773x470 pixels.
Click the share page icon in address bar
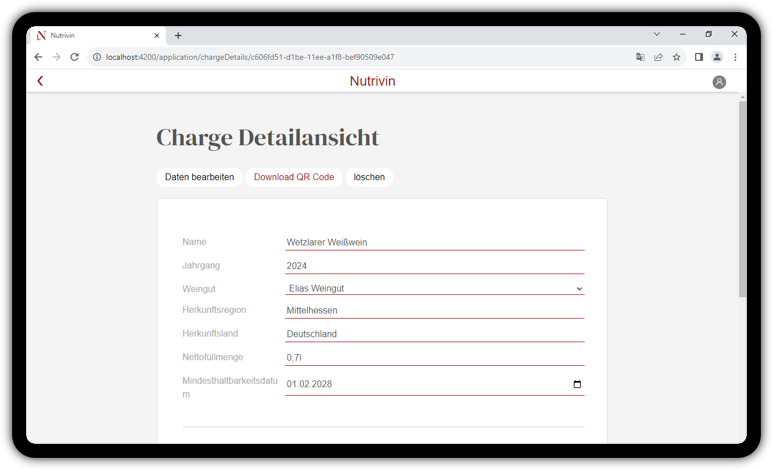[658, 57]
